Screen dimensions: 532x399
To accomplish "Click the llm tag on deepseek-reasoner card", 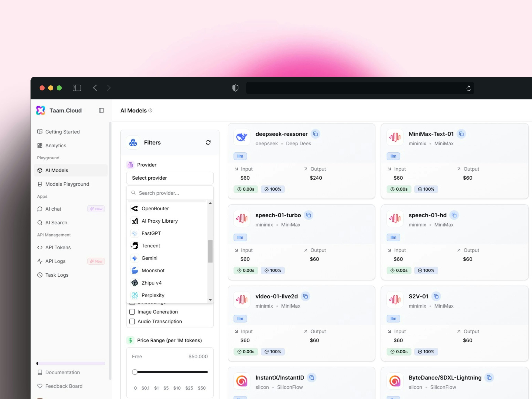I will point(240,156).
